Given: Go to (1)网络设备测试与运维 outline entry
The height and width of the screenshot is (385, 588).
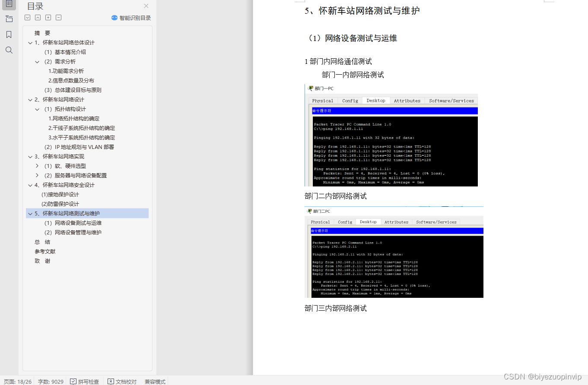Looking at the screenshot, I should [x=73, y=223].
